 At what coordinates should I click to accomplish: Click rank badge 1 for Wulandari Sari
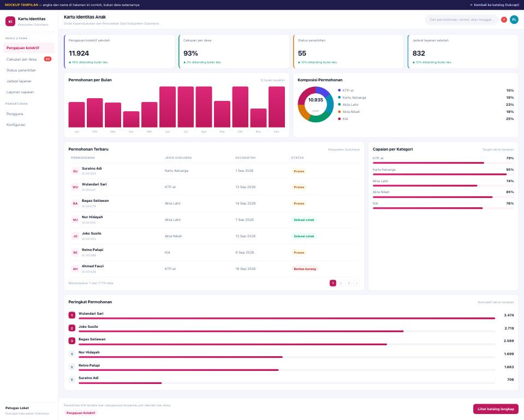[x=72, y=315]
